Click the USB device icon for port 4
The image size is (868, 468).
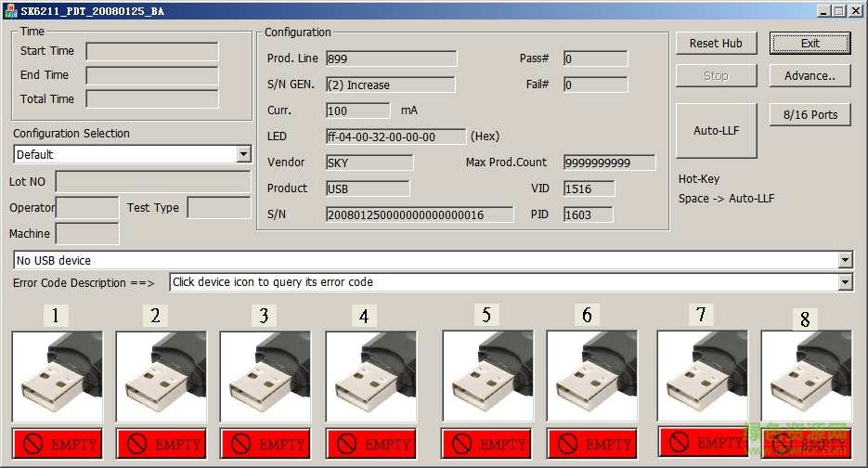point(370,377)
